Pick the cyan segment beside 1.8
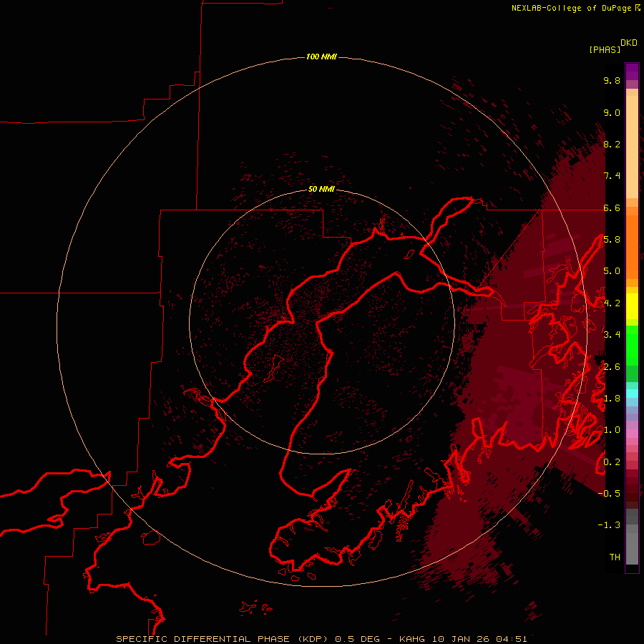The width and height of the screenshot is (644, 644). pyautogui.click(x=632, y=394)
